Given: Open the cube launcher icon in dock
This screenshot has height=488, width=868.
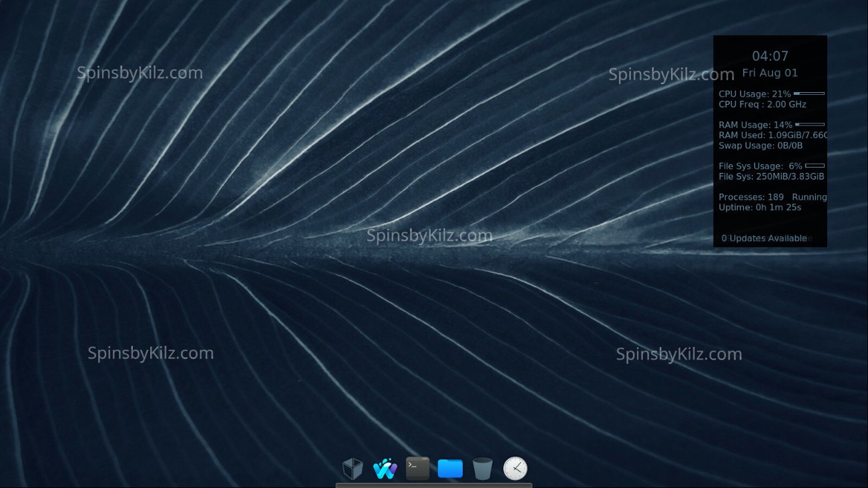Looking at the screenshot, I should (x=353, y=469).
